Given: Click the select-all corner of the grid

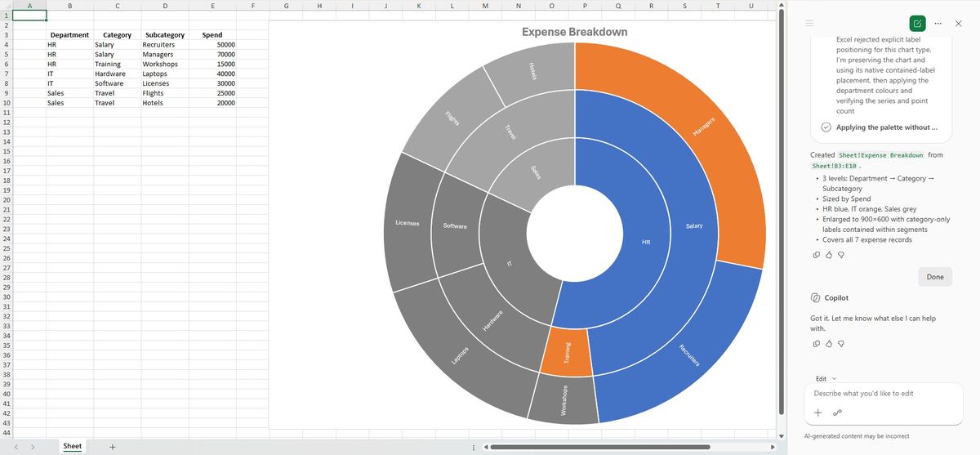Looking at the screenshot, I should [6, 5].
